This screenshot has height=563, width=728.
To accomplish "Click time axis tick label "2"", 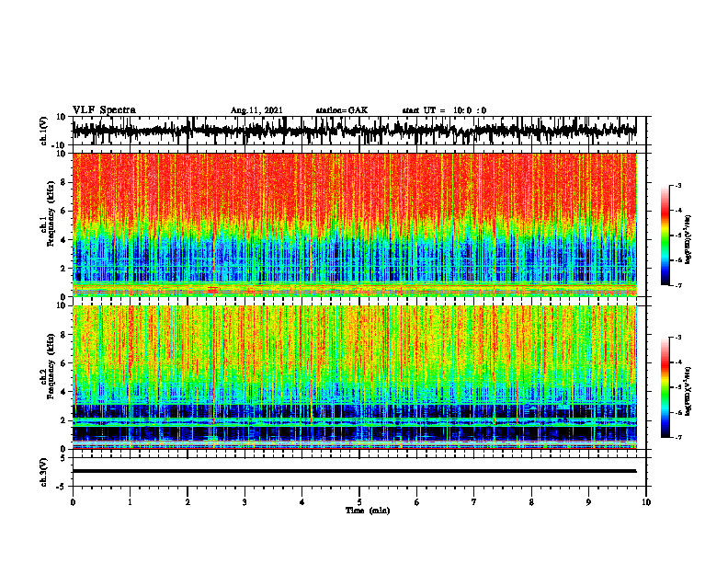I will (x=188, y=502).
